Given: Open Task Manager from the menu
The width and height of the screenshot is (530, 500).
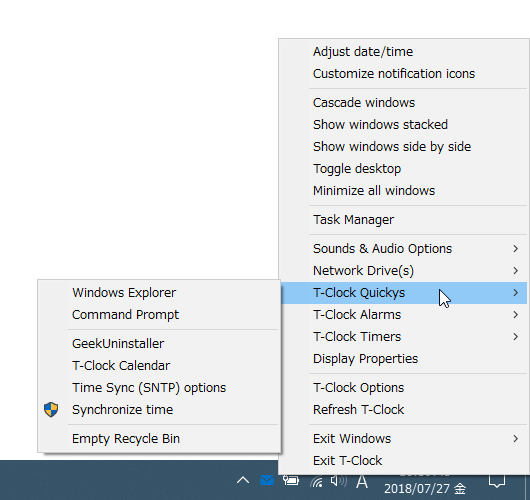Looking at the screenshot, I should 404,220.
